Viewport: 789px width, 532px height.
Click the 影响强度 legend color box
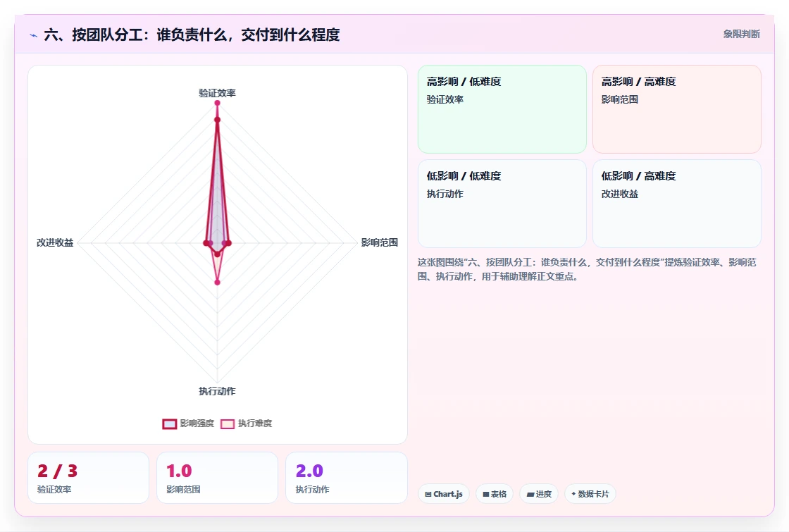[170, 423]
